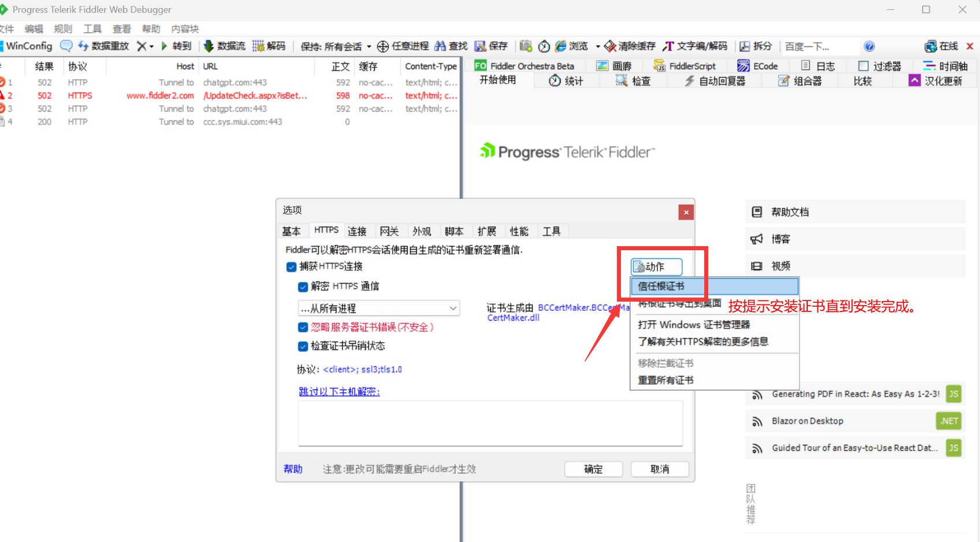Click the 取消 button
The image size is (980, 542).
tap(660, 469)
